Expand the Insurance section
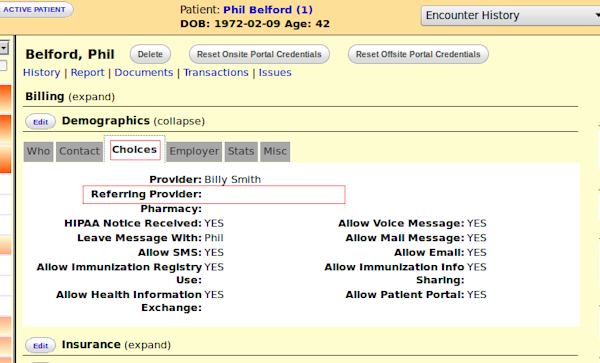The height and width of the screenshot is (363, 600). tap(148, 345)
